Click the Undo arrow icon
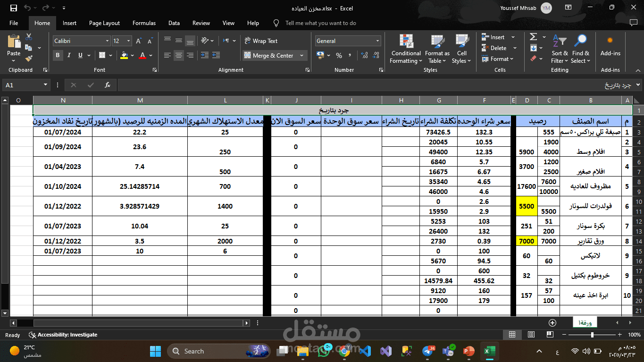Viewport: 644px width, 362px height. pyautogui.click(x=27, y=8)
